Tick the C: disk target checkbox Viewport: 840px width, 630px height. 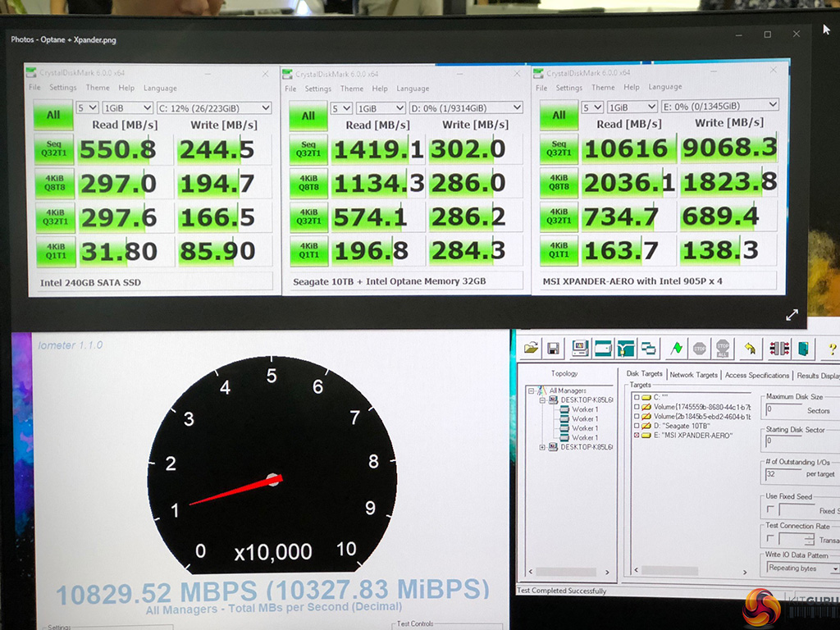tap(636, 398)
